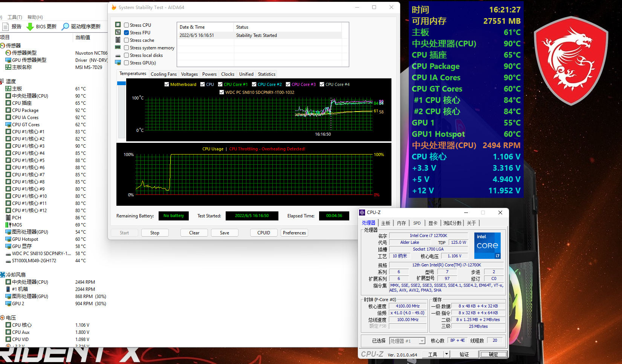622x364 pixels.
Task: Click the BIOS update green arrow icon
Action: click(30, 26)
